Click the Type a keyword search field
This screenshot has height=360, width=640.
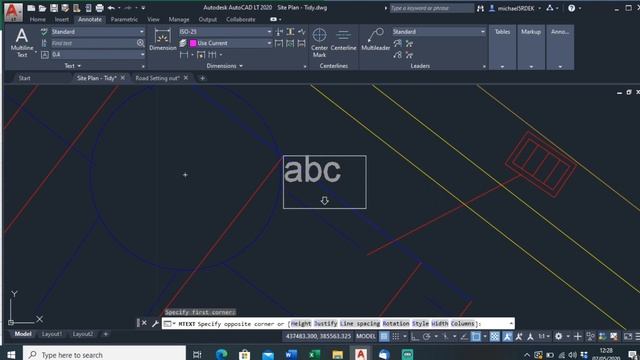click(431, 8)
